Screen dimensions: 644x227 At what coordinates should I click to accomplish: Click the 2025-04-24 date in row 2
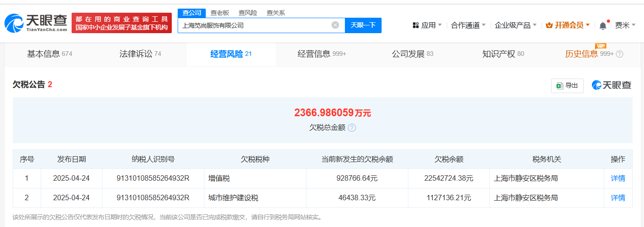pyautogui.click(x=72, y=198)
